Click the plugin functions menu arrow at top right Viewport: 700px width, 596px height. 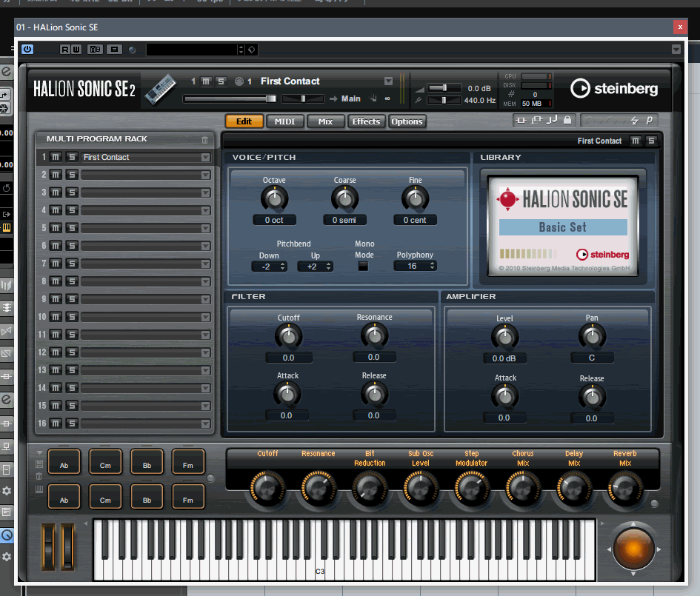point(676,50)
